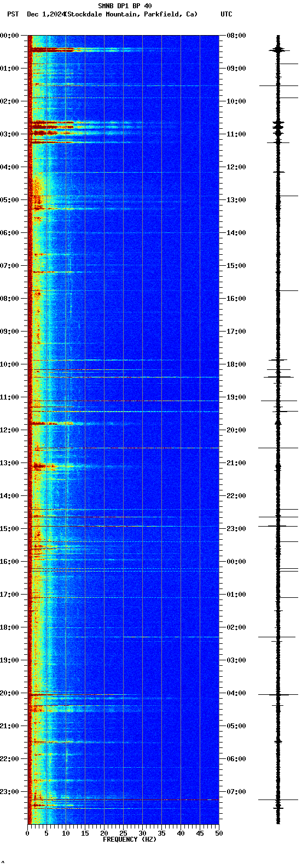Screen dimensions: 302x868
Task: Click the 00:00 PST time label
Action: [x=9, y=36]
